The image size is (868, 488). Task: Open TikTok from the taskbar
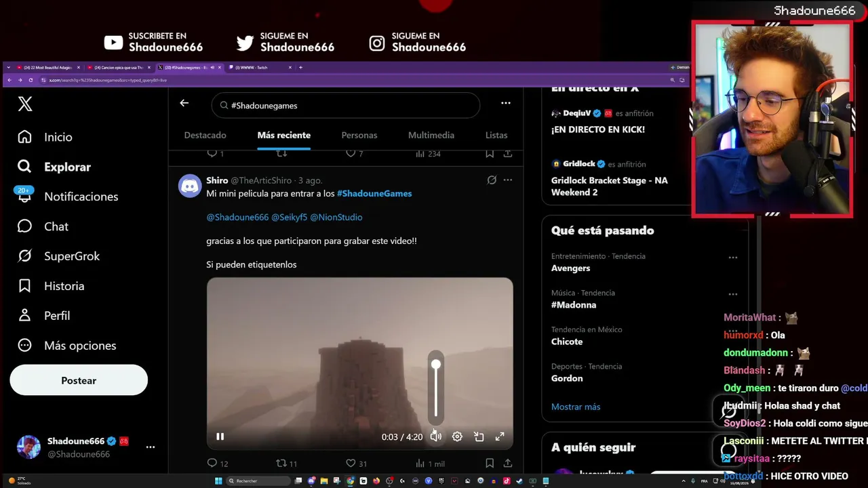point(507,481)
